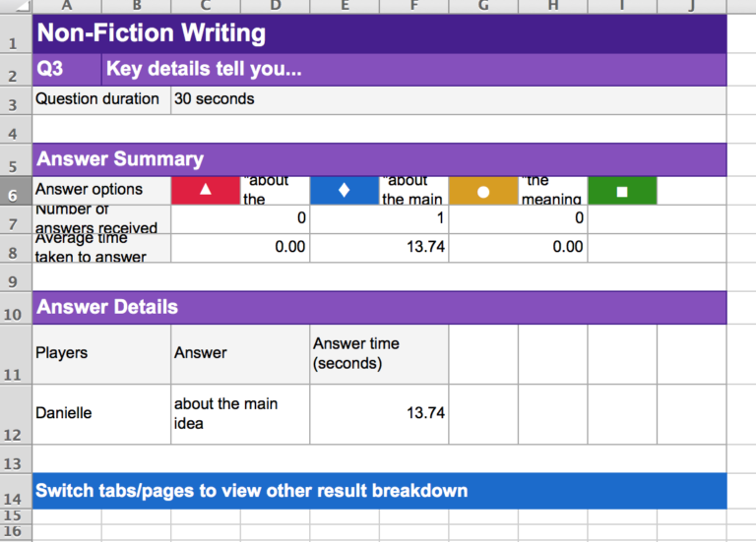Select column A header
This screenshot has width=756, height=542.
tap(67, 6)
